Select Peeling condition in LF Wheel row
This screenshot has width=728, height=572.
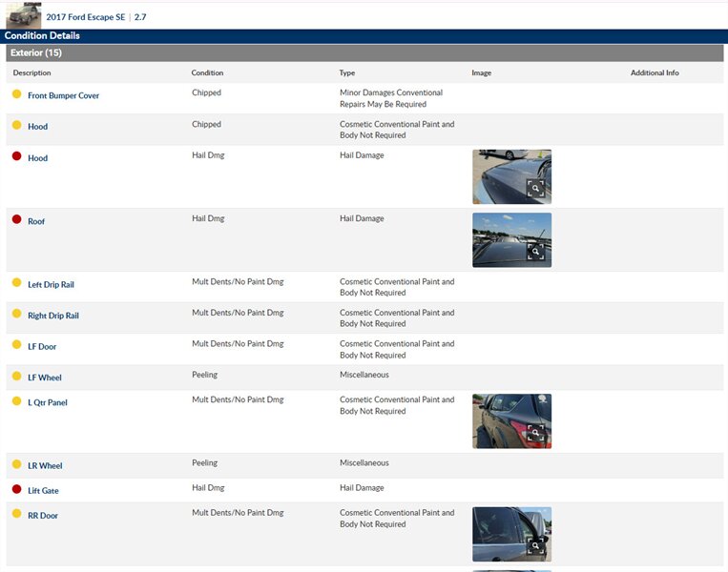(205, 375)
